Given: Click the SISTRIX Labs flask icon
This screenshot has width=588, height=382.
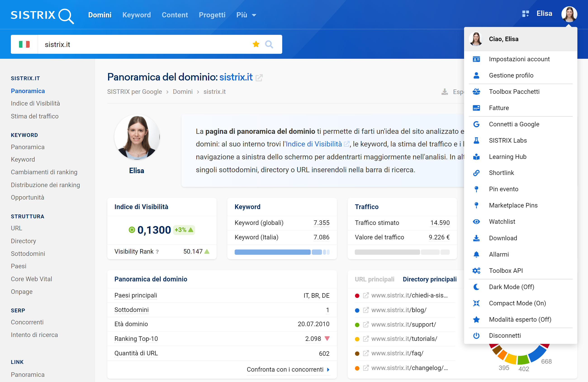Looking at the screenshot, I should pos(476,141).
